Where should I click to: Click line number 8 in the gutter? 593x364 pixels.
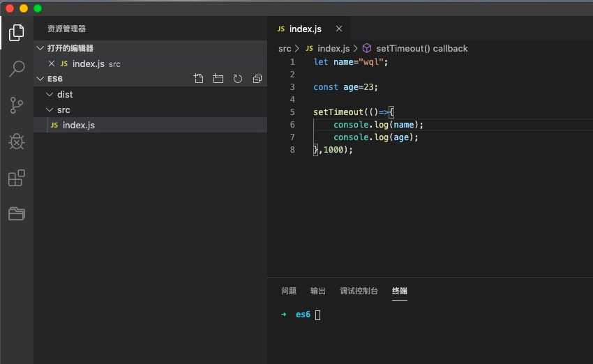pyautogui.click(x=292, y=150)
